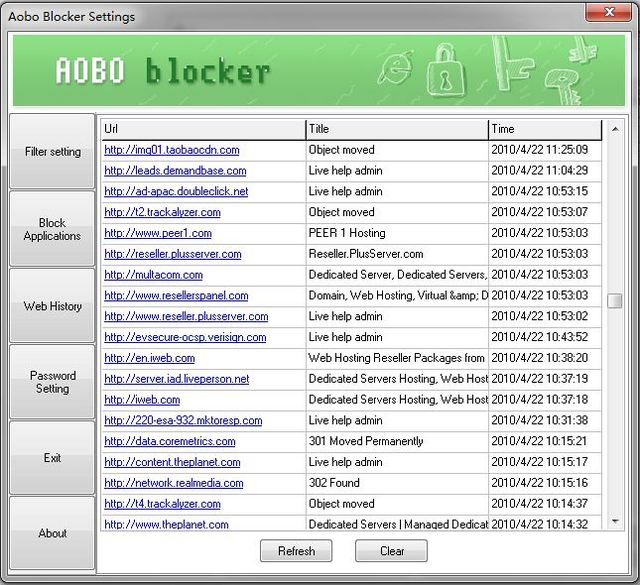Open link http://evsecure-ocsp.verisign.com

(185, 337)
